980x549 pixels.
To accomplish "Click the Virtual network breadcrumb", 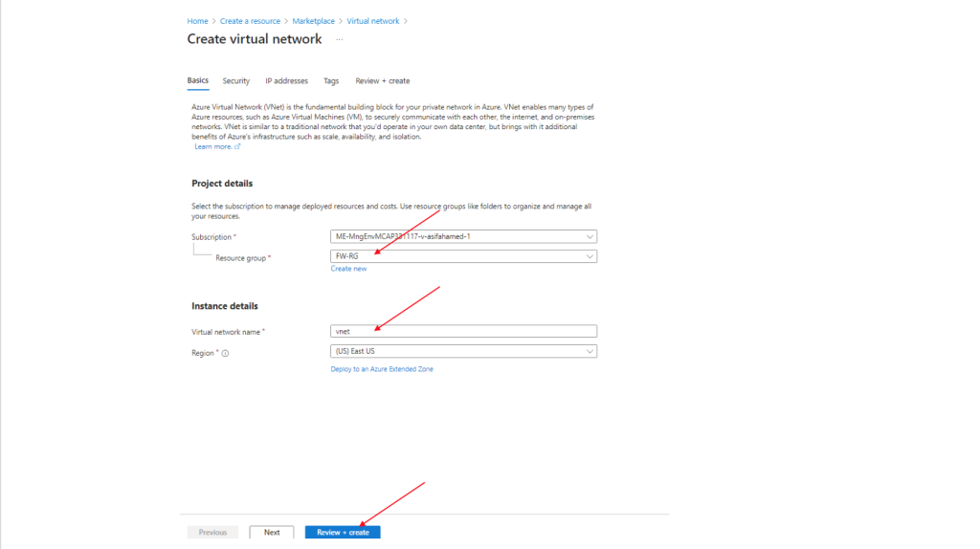I will click(x=372, y=21).
